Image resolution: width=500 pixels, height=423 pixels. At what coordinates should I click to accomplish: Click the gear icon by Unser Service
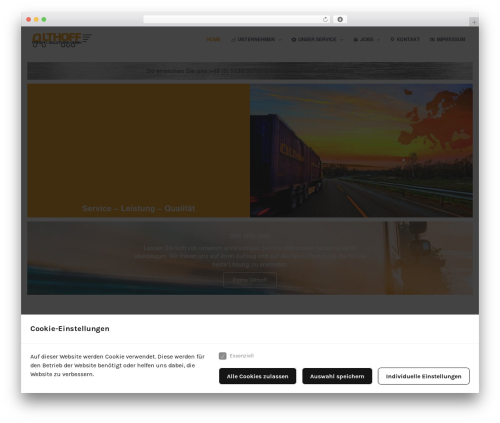pos(294,40)
